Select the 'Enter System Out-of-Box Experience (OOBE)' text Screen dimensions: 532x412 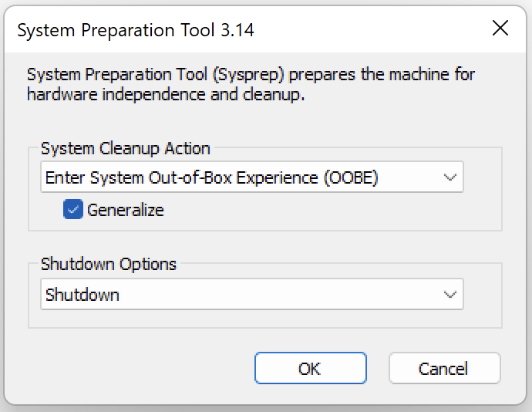coord(212,177)
